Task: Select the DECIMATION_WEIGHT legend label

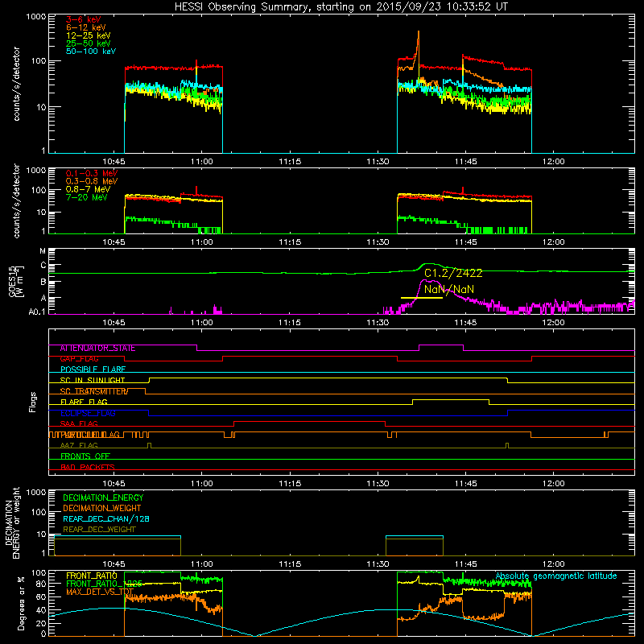Action: [102, 509]
